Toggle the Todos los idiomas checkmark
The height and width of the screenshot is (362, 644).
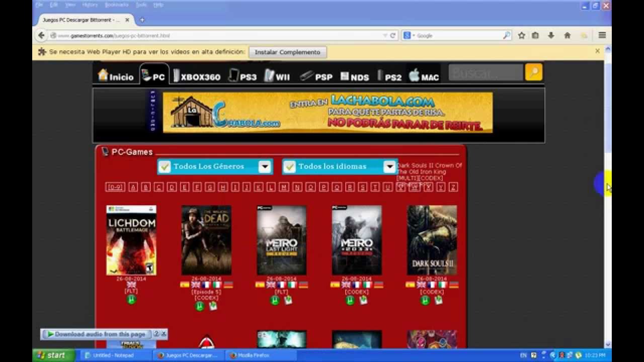click(289, 166)
